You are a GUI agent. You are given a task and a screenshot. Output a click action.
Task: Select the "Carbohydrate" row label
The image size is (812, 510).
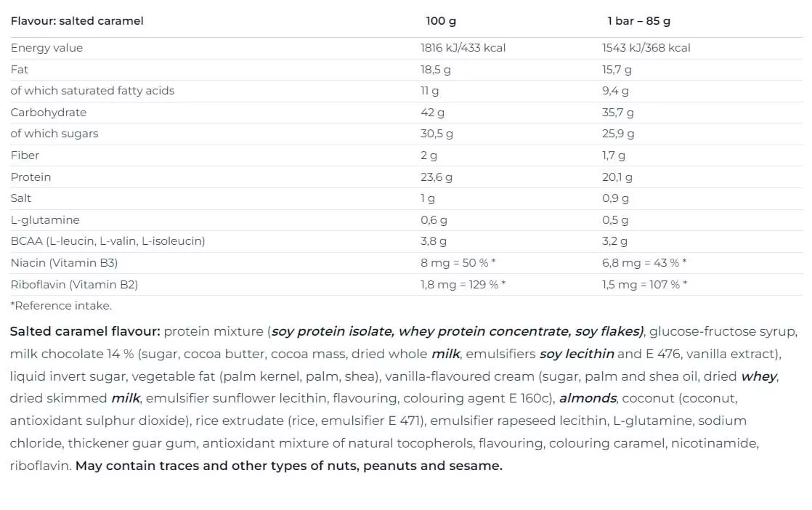click(x=48, y=113)
